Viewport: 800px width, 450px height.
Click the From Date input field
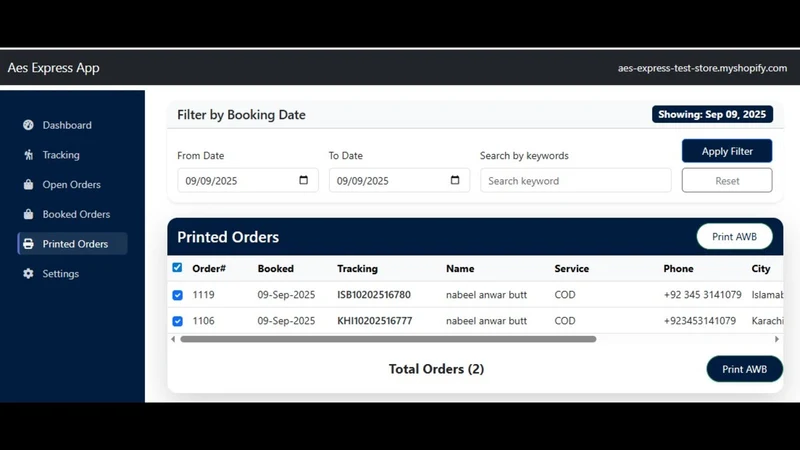pyautogui.click(x=248, y=181)
